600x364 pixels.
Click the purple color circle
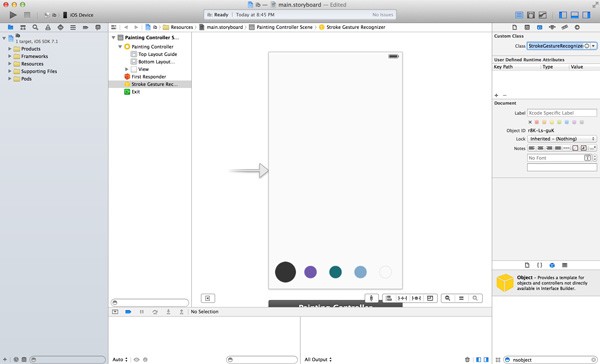coord(310,272)
